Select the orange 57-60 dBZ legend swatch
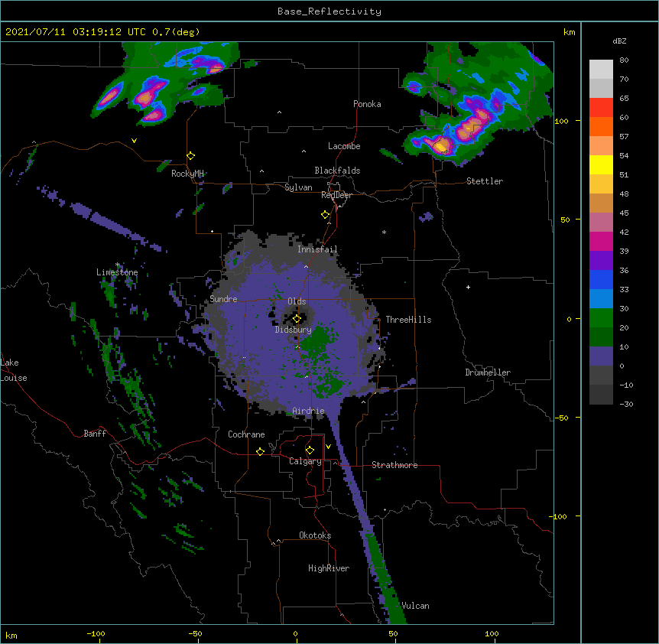 [601, 126]
